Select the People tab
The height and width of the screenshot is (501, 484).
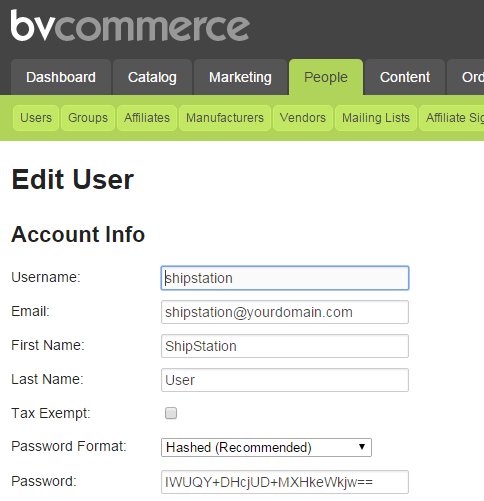pos(326,77)
